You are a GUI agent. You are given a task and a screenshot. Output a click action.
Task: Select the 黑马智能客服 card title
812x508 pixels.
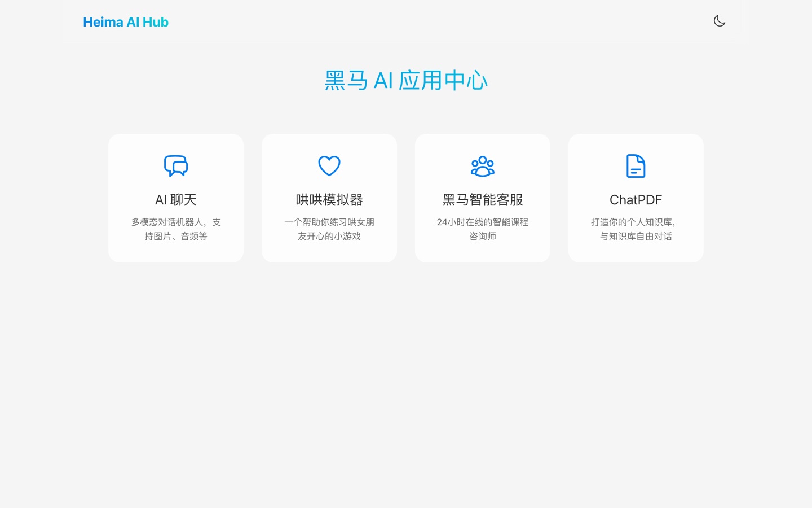point(483,200)
